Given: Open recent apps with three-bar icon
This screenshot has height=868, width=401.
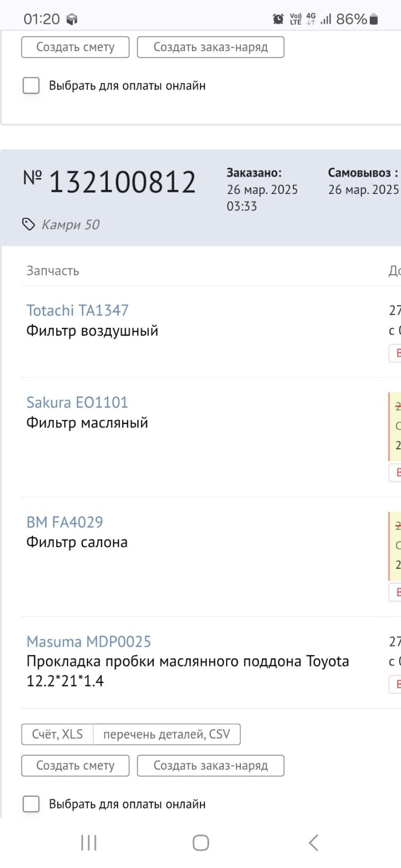Looking at the screenshot, I should click(89, 843).
